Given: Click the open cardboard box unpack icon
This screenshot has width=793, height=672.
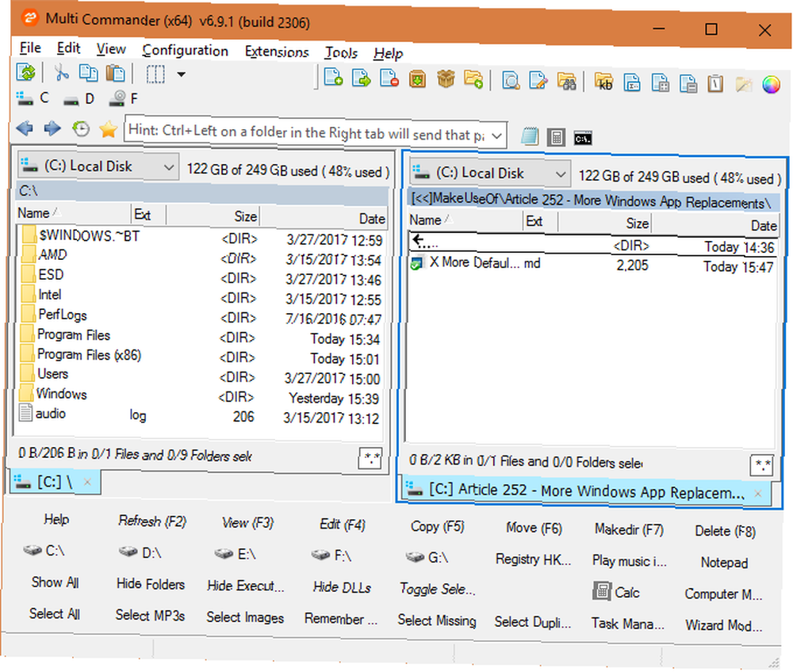Looking at the screenshot, I should point(446,79).
